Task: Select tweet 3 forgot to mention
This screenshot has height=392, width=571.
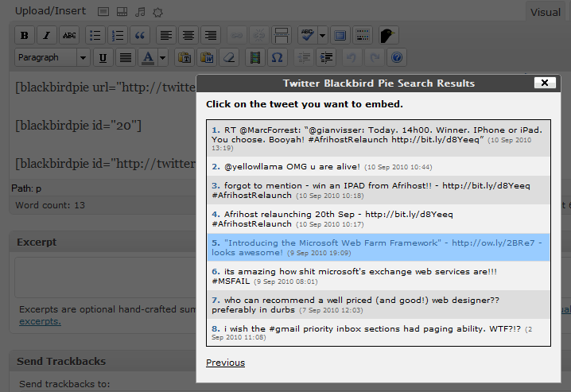Action: pos(379,190)
